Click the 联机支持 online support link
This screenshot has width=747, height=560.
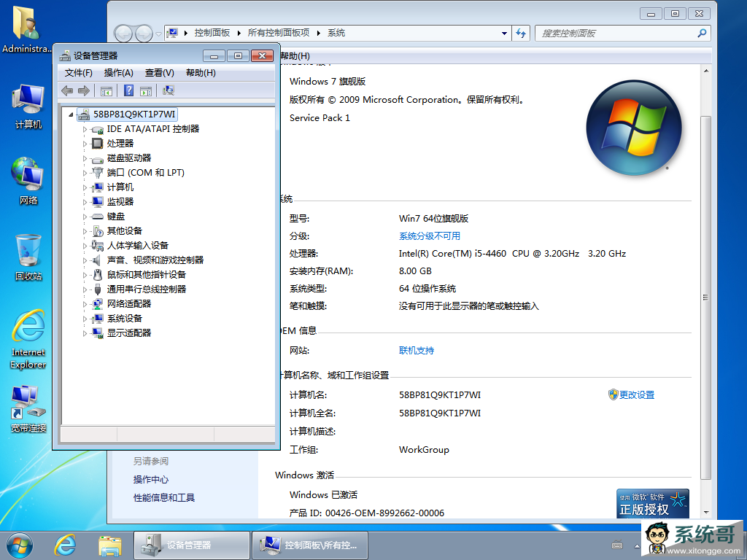click(417, 351)
